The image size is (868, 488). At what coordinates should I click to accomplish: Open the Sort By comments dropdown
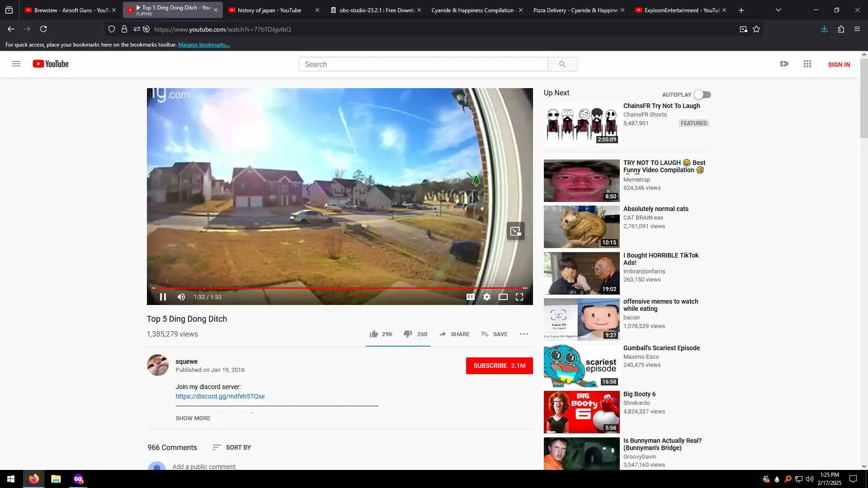click(232, 447)
